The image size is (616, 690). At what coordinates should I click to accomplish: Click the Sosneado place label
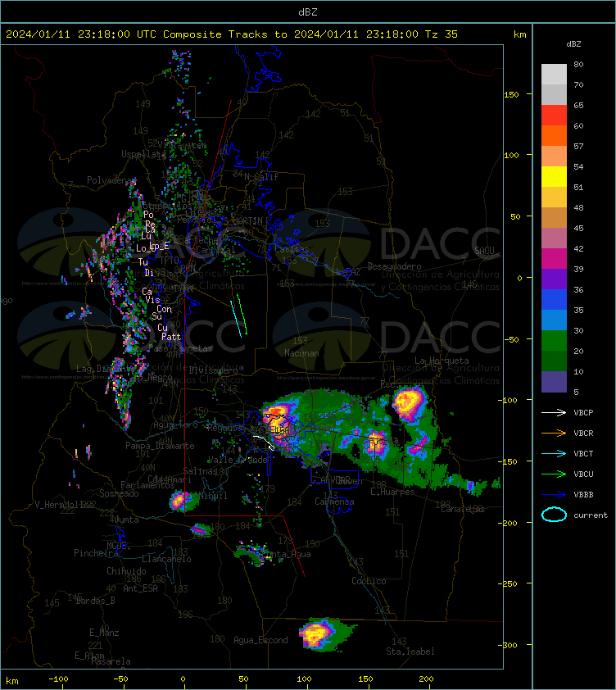(x=119, y=494)
